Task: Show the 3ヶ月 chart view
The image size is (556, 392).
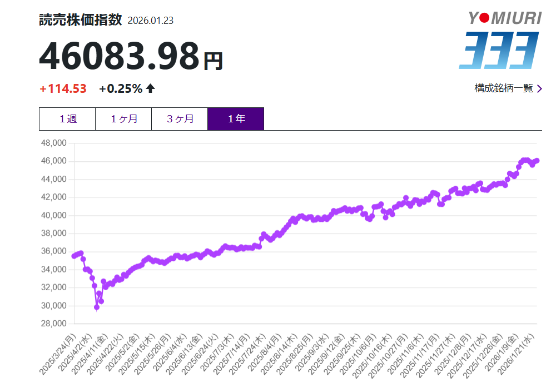Action: [x=180, y=119]
